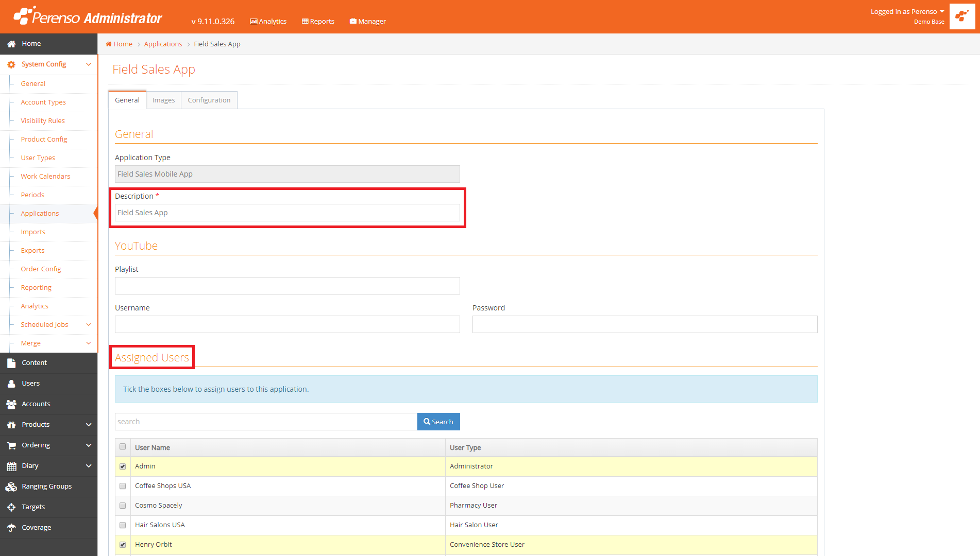Click the Content document icon in sidebar
The height and width of the screenshot is (556, 980).
coord(11,363)
